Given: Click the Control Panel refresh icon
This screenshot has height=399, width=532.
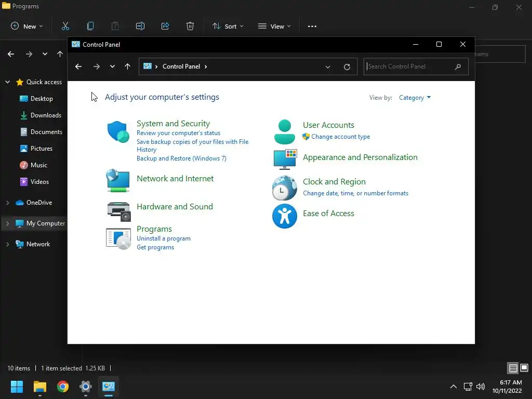Looking at the screenshot, I should tap(347, 67).
